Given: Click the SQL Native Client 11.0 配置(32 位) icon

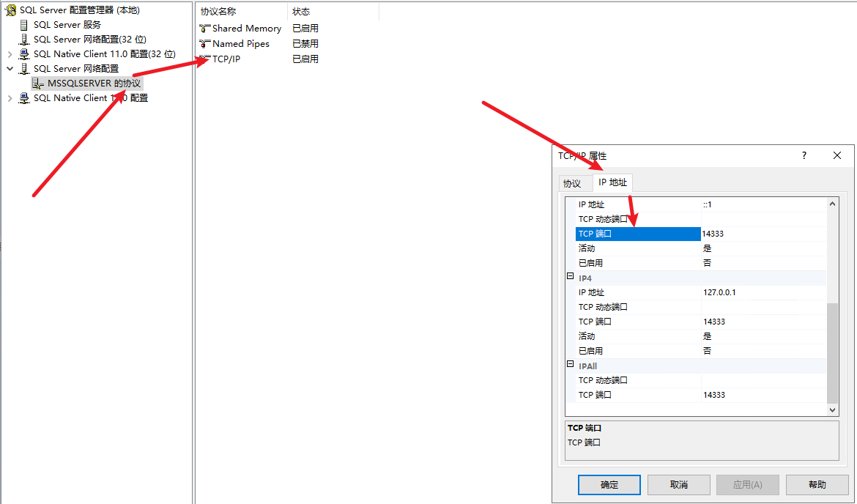Looking at the screenshot, I should [x=24, y=54].
